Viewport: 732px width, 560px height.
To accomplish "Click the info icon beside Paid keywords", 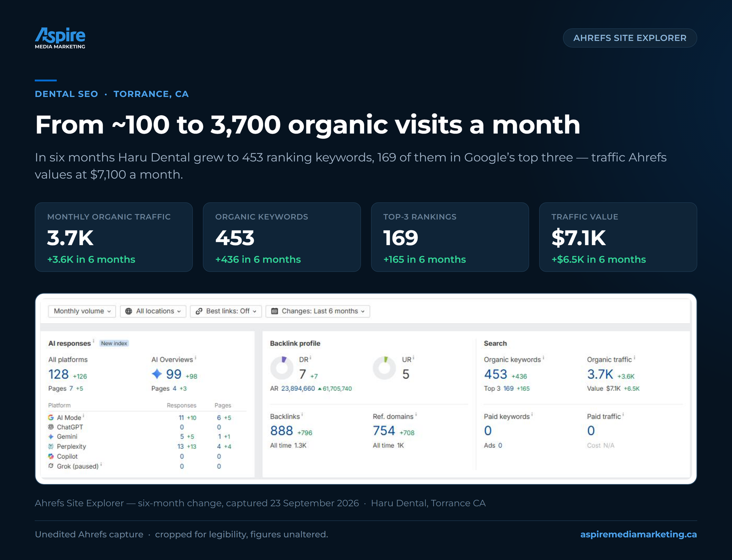I will 532,415.
